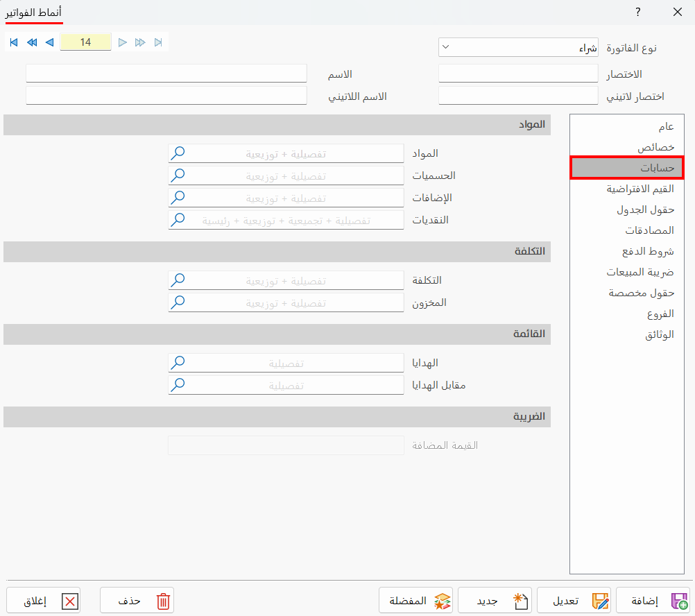This screenshot has height=616, width=695.
Task: Click the الاختصار input field
Action: (518, 73)
